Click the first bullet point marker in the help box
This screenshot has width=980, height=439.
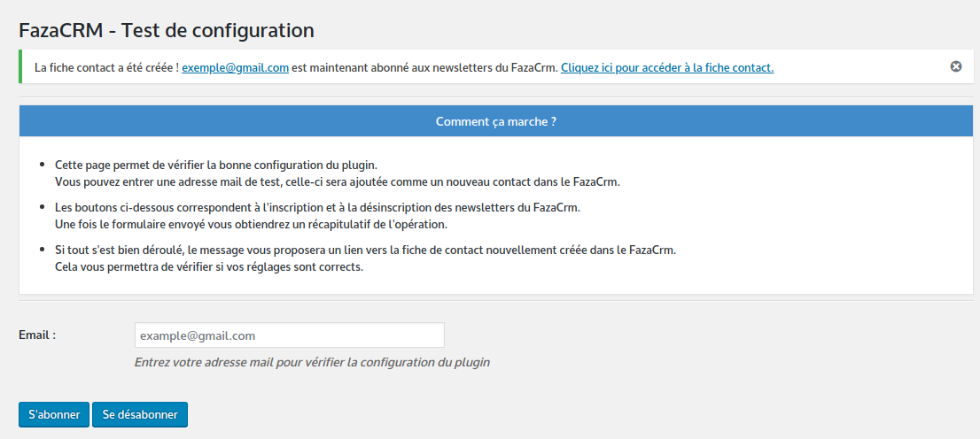[42, 165]
